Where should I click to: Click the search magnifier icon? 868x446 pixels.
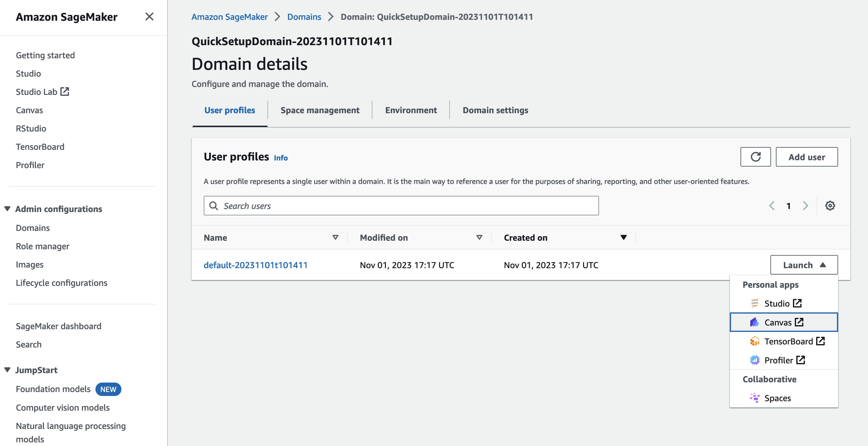213,206
